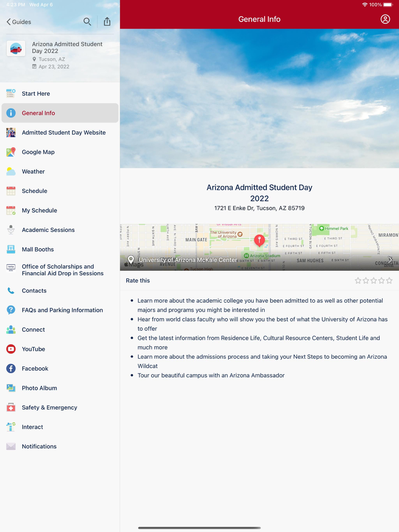Open the Weather menu label
Viewport: 399px width, 532px height.
(34, 171)
